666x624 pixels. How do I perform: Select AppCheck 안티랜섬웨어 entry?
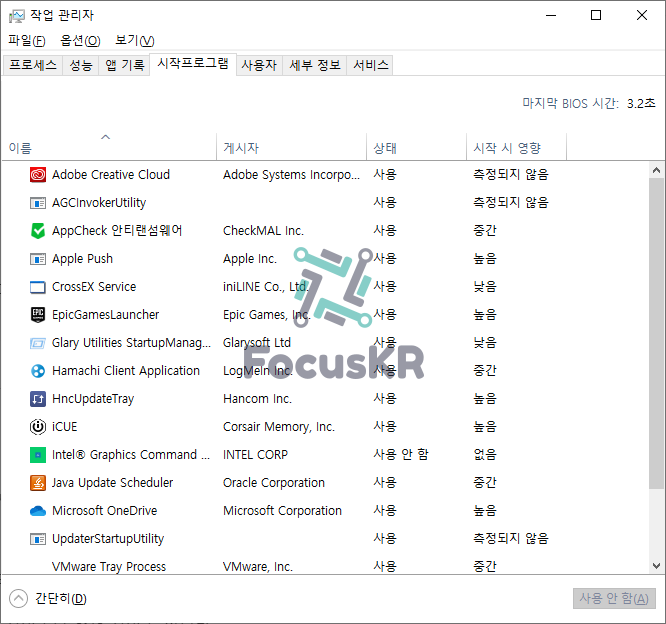pos(117,231)
